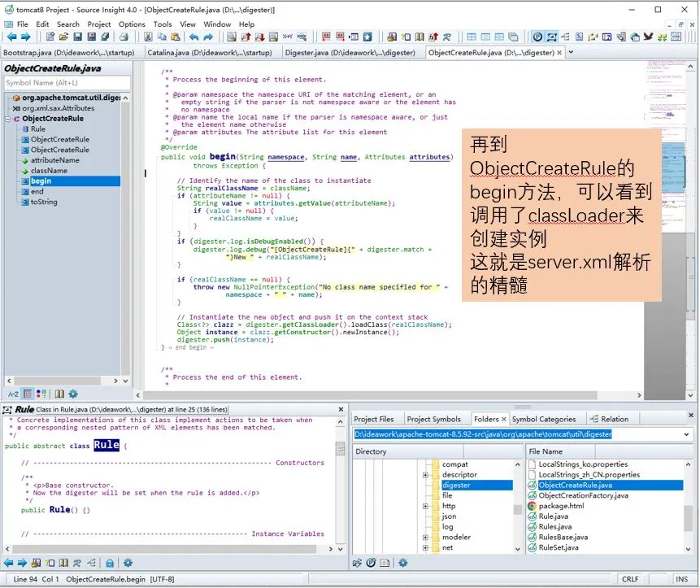Select package.html in file list
The image size is (700, 588).
(561, 507)
